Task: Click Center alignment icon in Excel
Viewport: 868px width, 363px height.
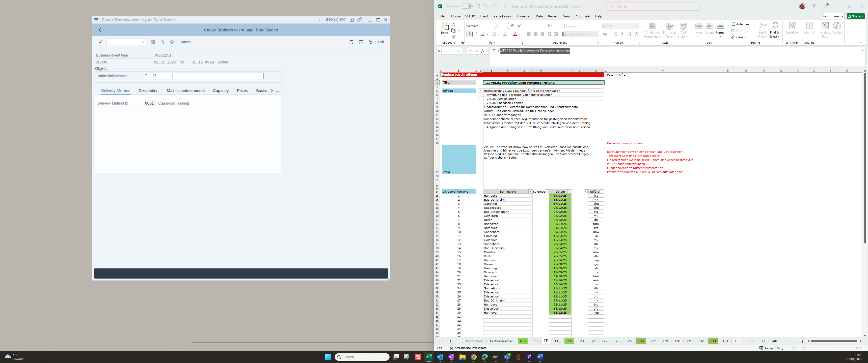Action: (x=536, y=34)
